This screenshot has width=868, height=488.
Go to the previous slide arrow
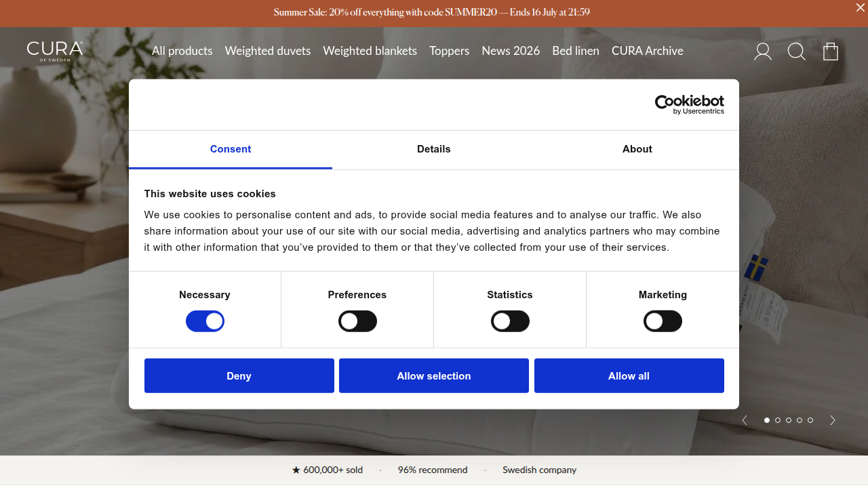tap(745, 420)
